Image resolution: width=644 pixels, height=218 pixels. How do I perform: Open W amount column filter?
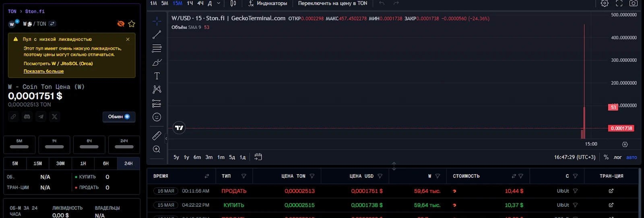coord(438,176)
